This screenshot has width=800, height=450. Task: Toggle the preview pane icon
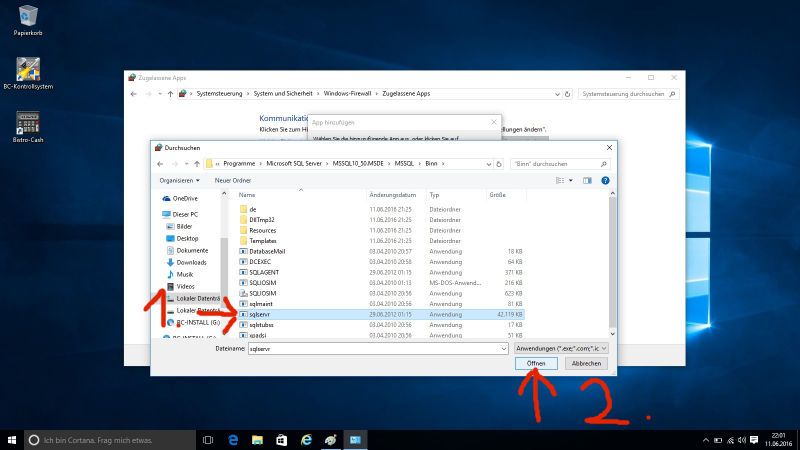[x=587, y=180]
